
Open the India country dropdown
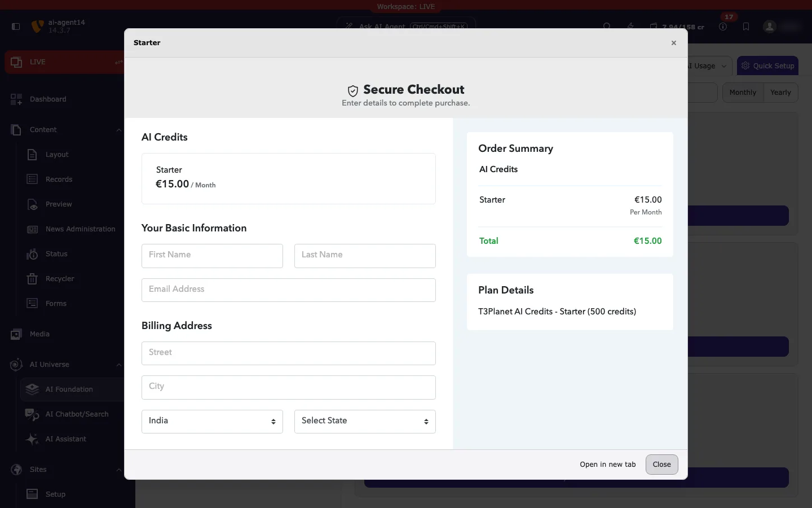coord(212,422)
